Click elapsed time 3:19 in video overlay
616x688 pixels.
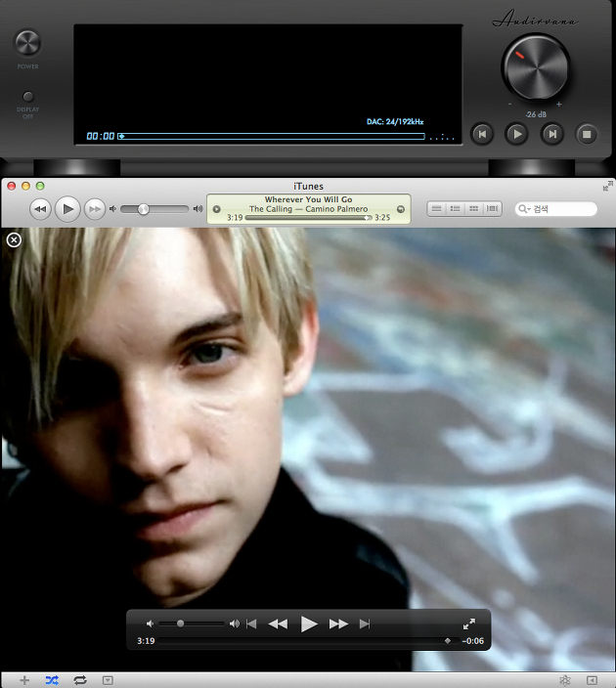(146, 641)
